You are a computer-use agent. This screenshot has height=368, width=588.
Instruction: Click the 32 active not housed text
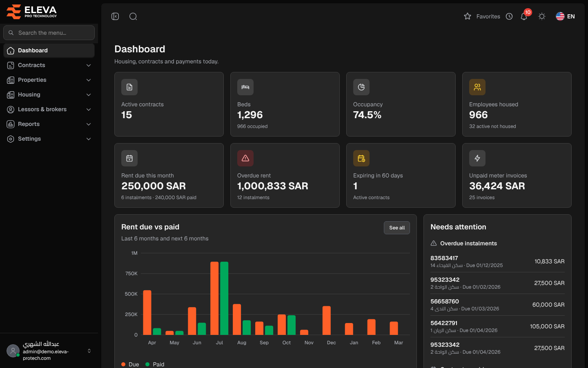pos(492,126)
